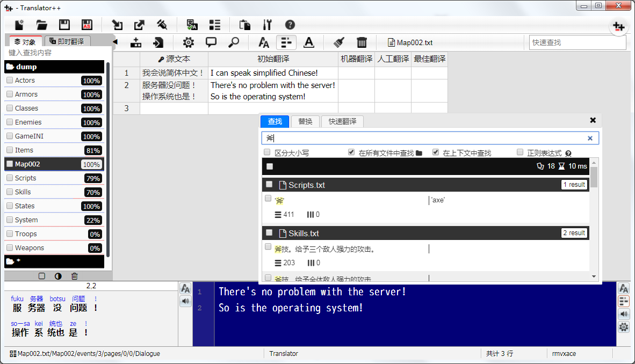This screenshot has width=635, height=364.
Task: Click the trash can icon in the grid toolbar
Action: 362,42
